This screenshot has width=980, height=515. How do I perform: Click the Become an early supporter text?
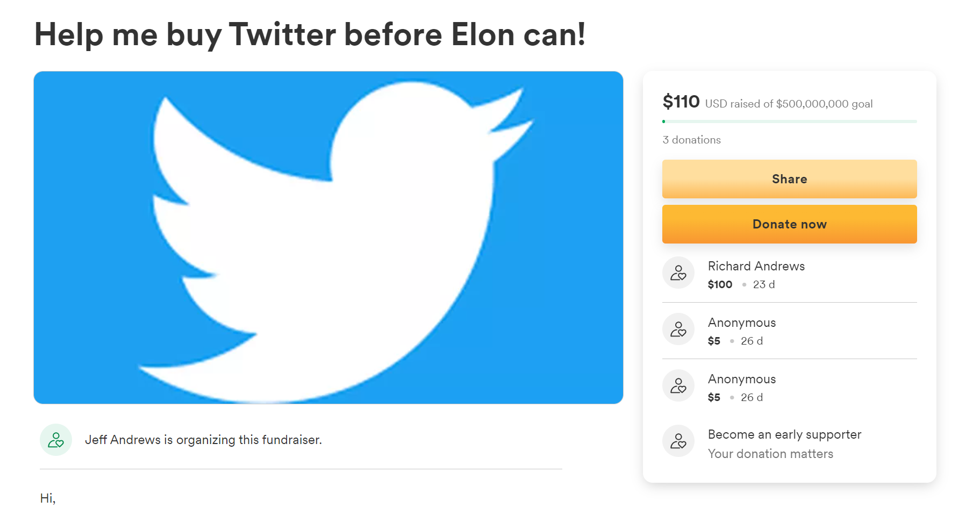tap(784, 434)
